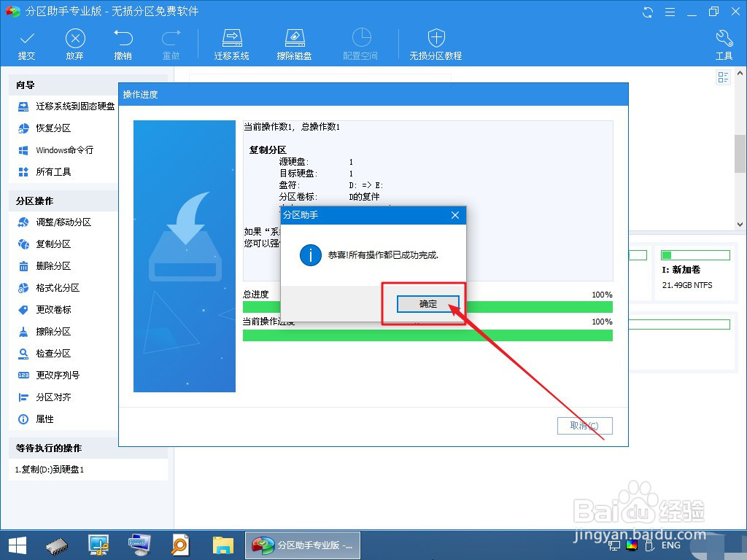Open the hamburger menu in title bar
This screenshot has height=560, width=747.
tap(670, 12)
